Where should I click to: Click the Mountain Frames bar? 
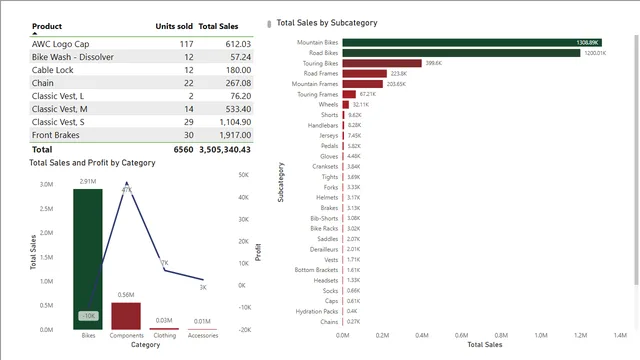click(x=362, y=84)
